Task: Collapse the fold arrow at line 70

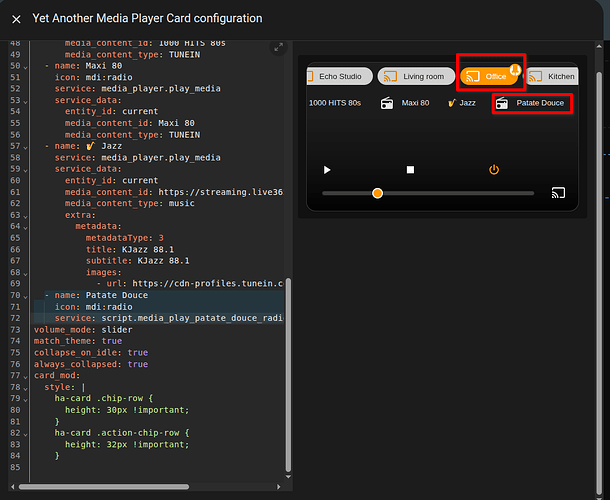Action: click(25, 296)
